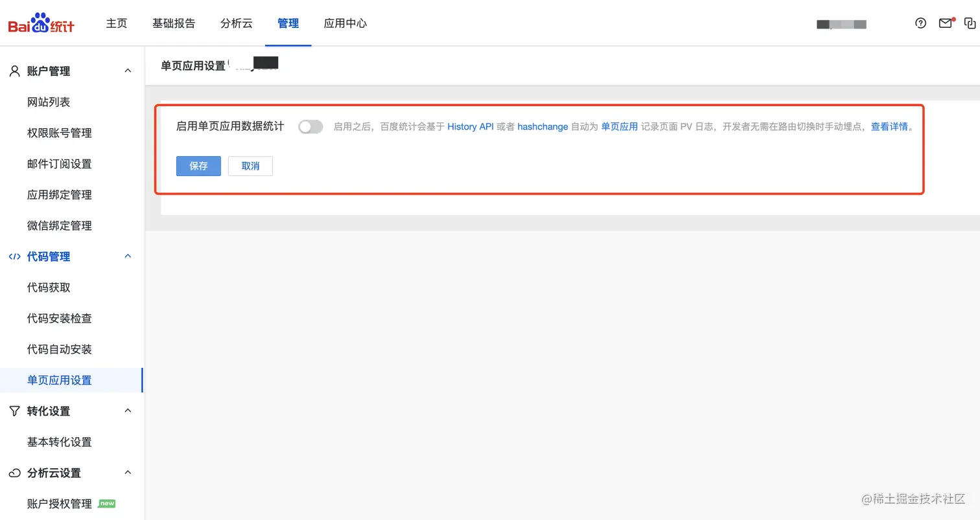Click the 取消 button
980x520 pixels.
pos(250,166)
